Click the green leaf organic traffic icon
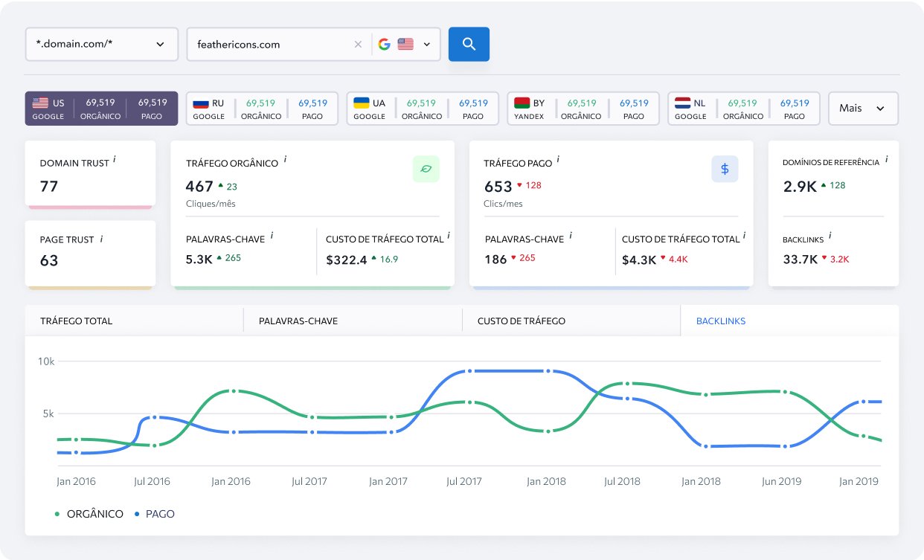Viewport: 924px width, 560px height. tap(426, 169)
